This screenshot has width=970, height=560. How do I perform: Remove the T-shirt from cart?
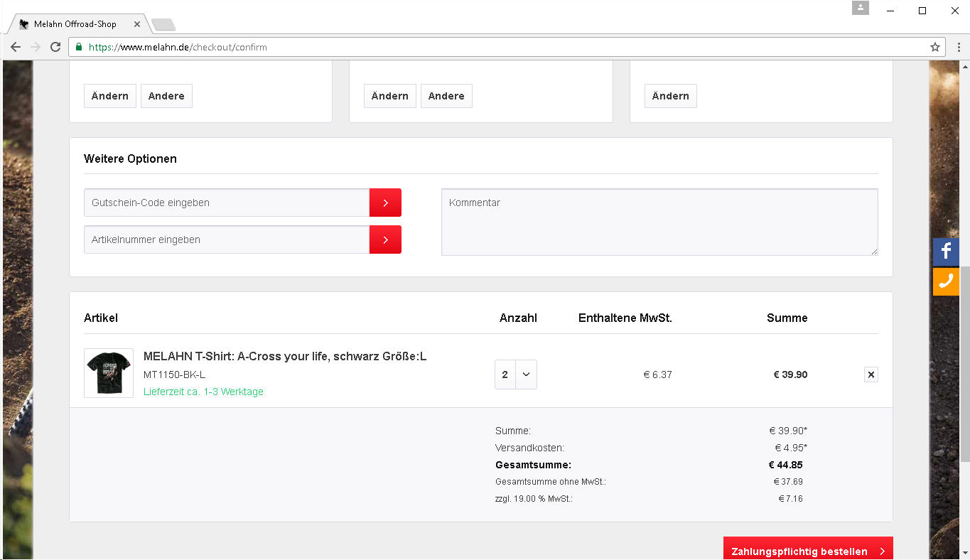[x=871, y=375]
